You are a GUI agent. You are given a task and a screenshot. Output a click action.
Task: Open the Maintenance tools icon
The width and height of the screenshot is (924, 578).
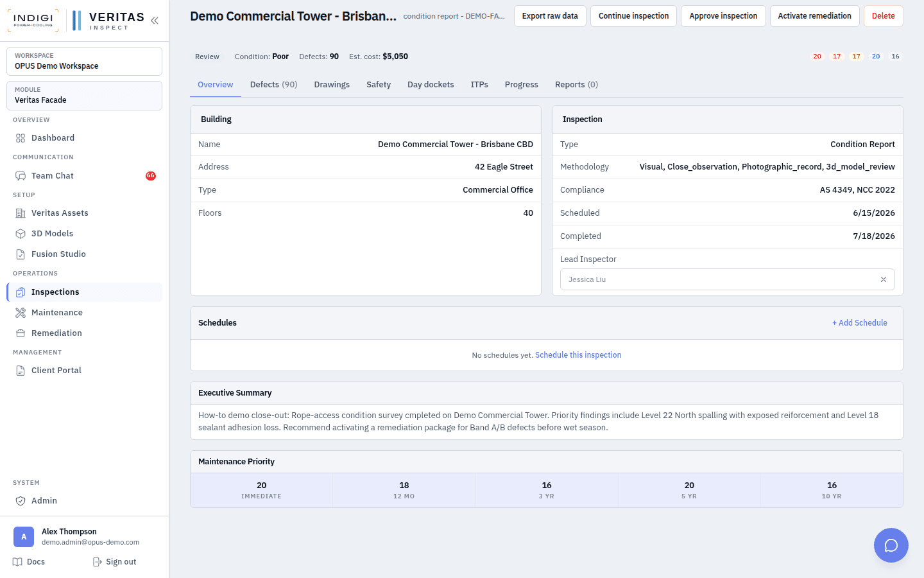[21, 313]
